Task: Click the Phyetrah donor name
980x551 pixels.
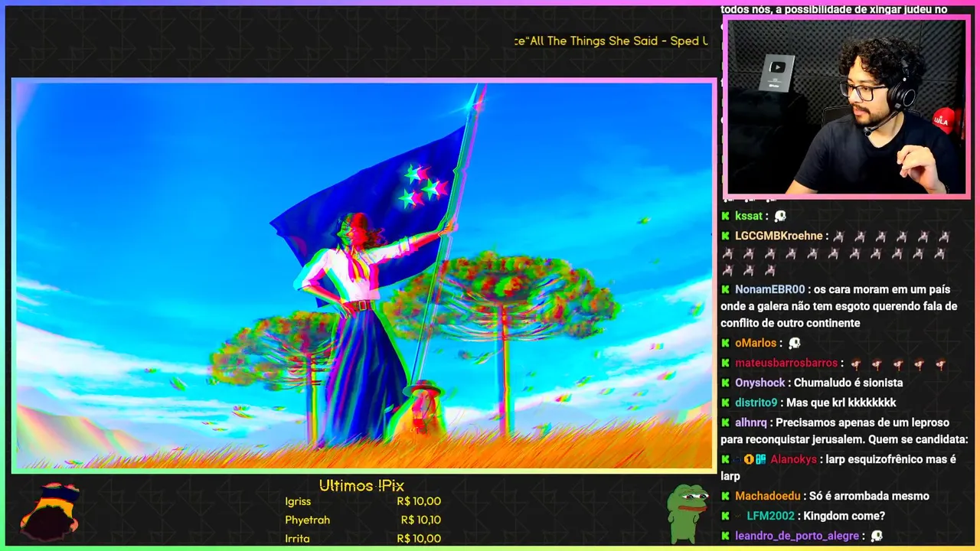Action: tap(307, 520)
